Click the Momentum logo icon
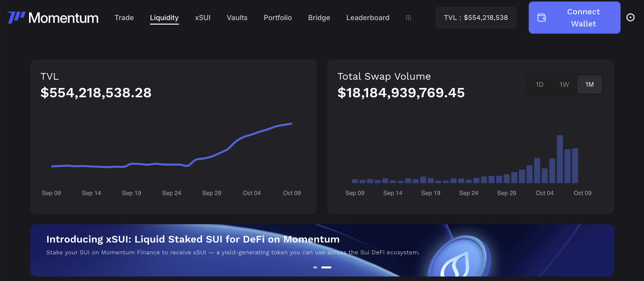 pos(17,17)
